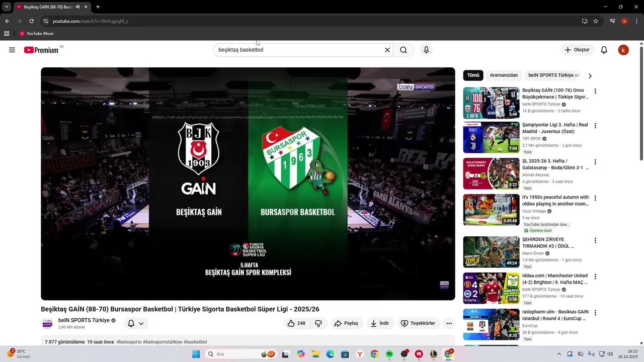Start voice search with microphone icon
This screenshot has height=362, width=644.
coord(426,50)
